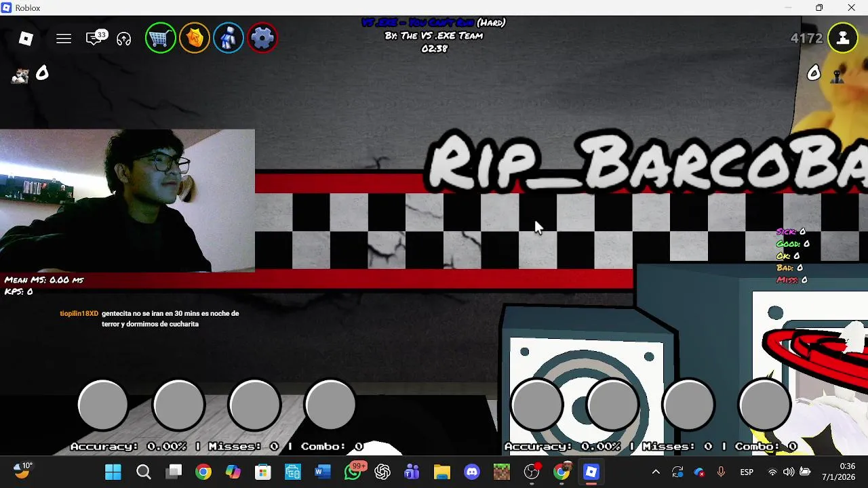Open Windows Search from taskbar
The height and width of the screenshot is (488, 868).
(144, 472)
